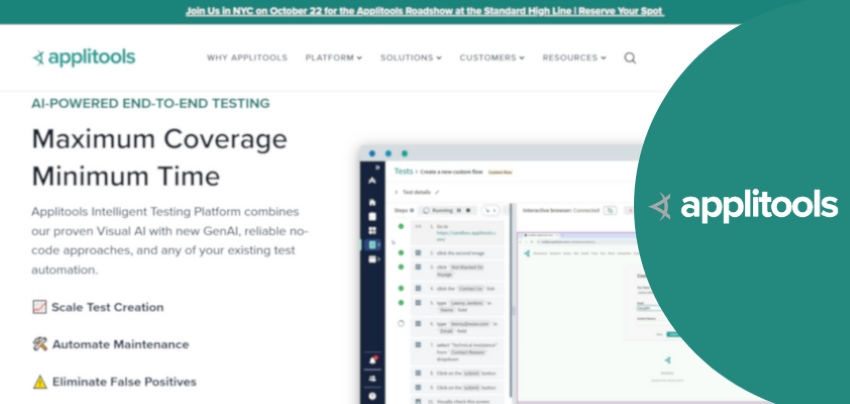Open the sidebar icon below the highlighted one
This screenshot has width=850, height=404.
click(x=372, y=259)
